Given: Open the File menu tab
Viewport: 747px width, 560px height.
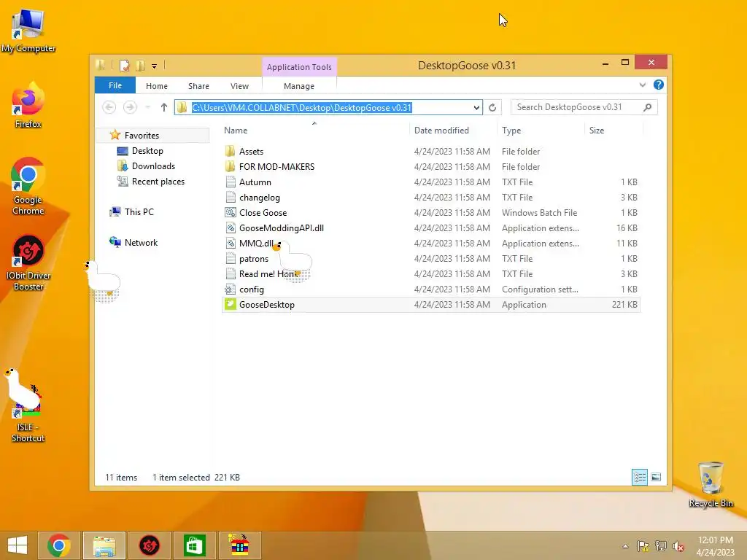Looking at the screenshot, I should 115,85.
